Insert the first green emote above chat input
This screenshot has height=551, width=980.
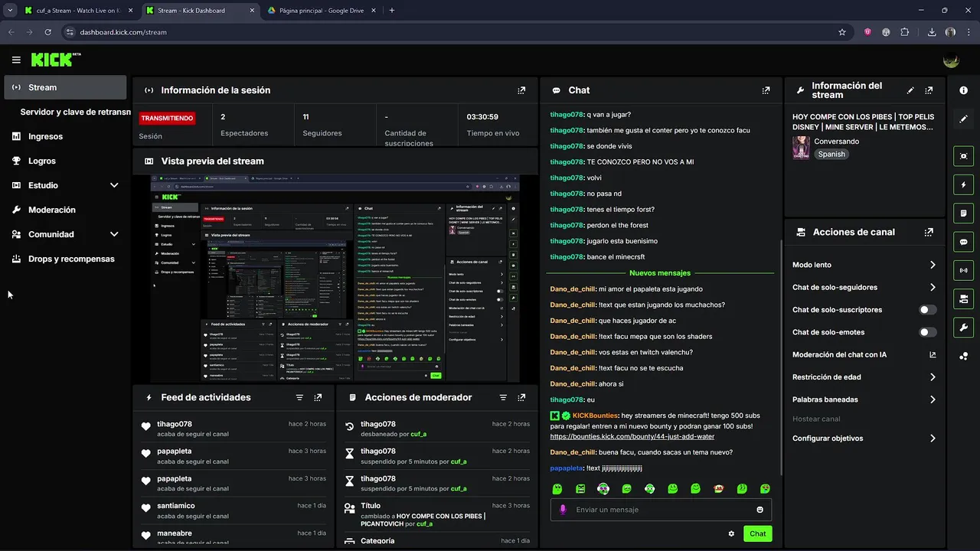557,488
